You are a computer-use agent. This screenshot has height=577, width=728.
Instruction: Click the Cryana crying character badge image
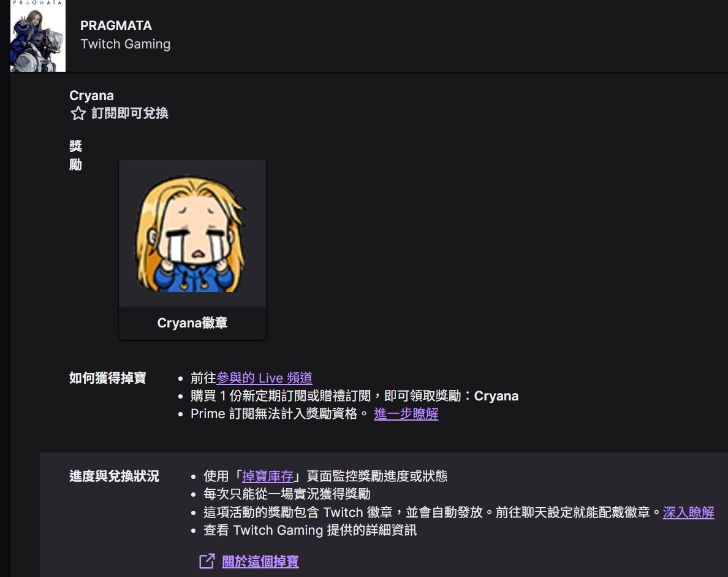[192, 232]
